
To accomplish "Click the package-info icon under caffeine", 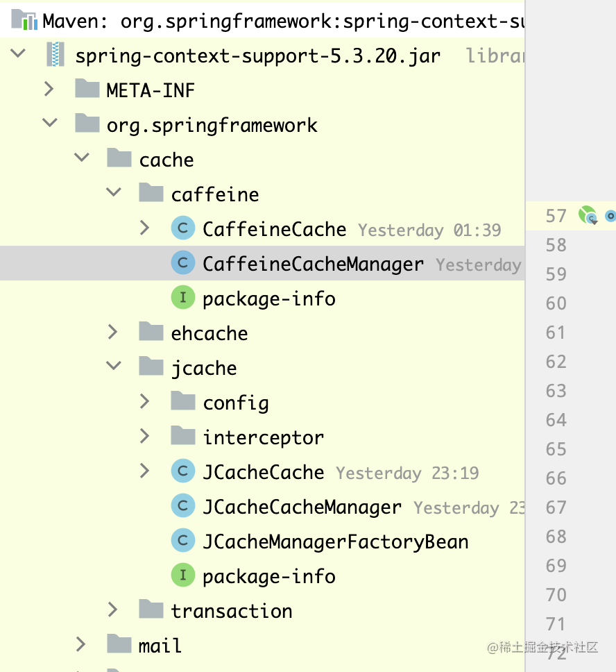I will pyautogui.click(x=182, y=297).
